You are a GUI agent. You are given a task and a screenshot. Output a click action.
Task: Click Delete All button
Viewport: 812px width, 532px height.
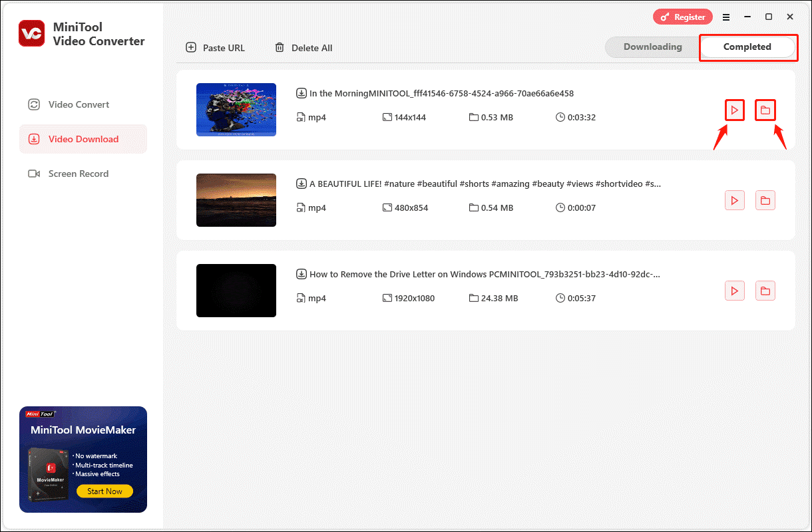pyautogui.click(x=304, y=48)
